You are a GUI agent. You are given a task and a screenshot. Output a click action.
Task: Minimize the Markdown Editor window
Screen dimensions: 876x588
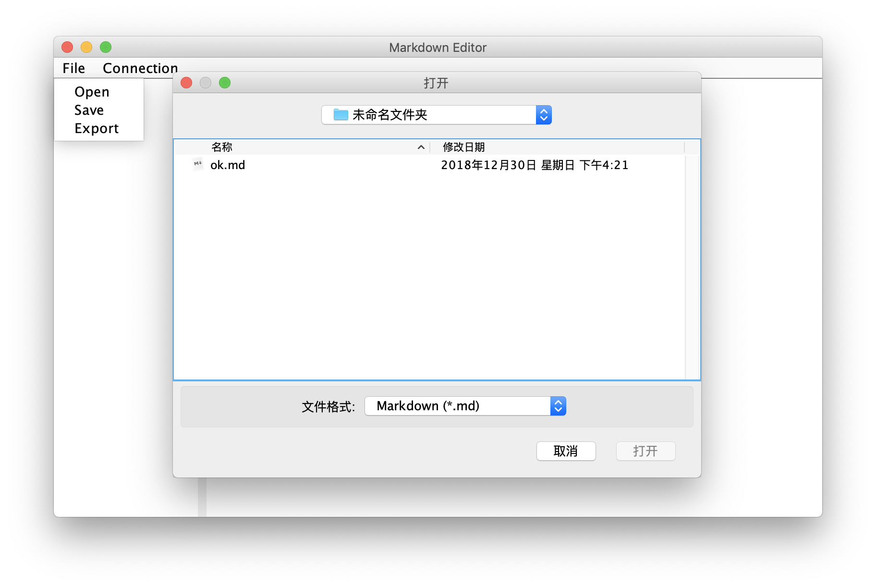point(86,47)
